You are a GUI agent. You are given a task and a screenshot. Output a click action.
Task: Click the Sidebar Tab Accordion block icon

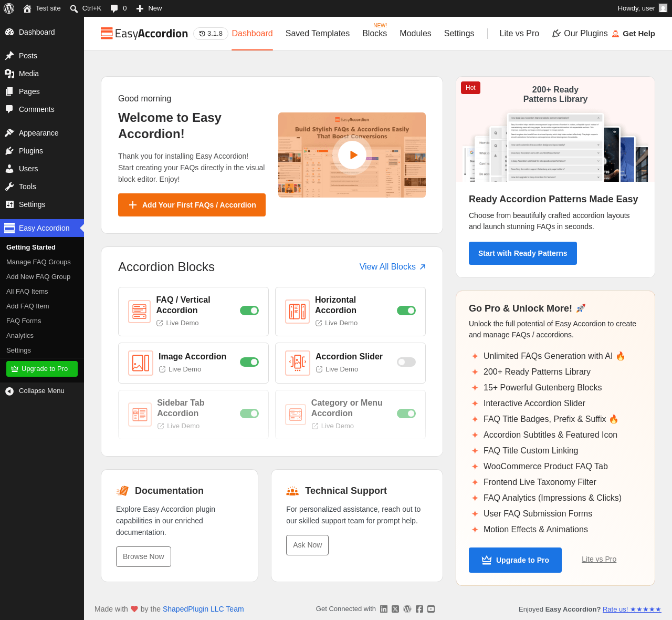click(x=140, y=414)
